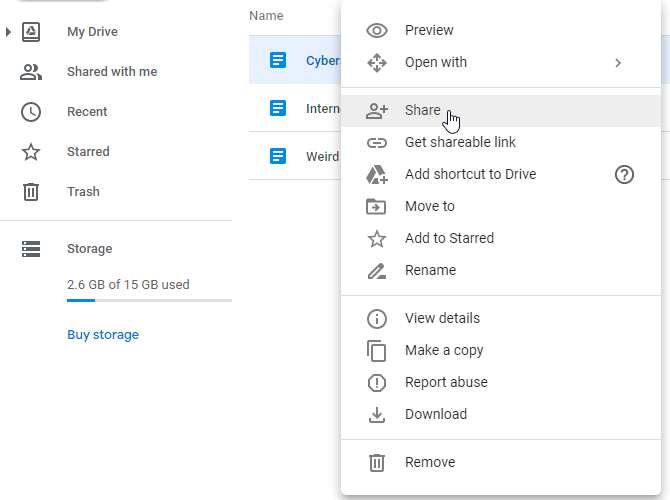The width and height of the screenshot is (670, 500).
Task: Select Report abuse in context menu
Action: point(446,382)
